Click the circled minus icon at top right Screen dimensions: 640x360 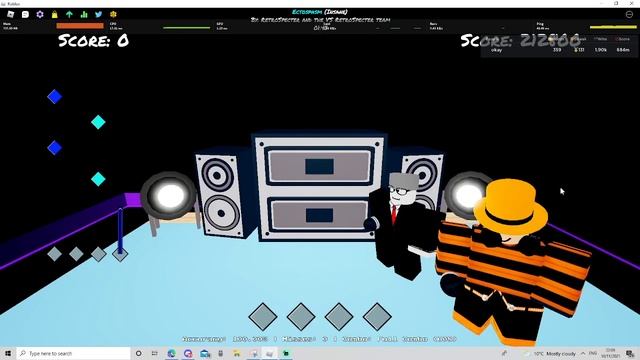coord(629,14)
